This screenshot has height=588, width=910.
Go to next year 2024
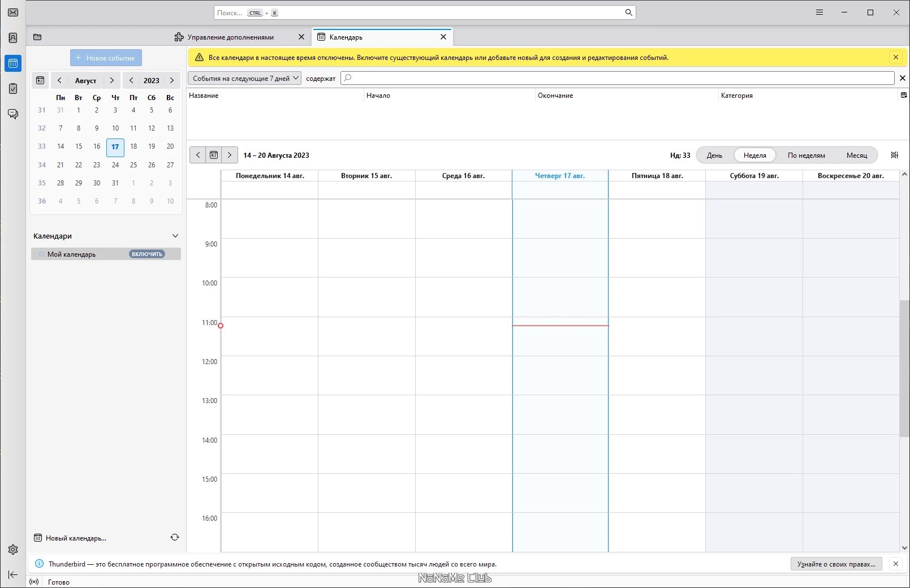(172, 80)
